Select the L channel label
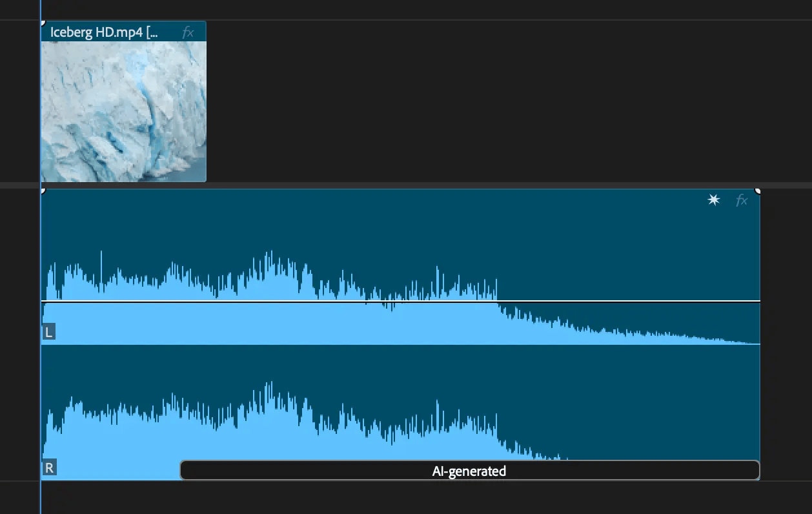Screen dimensions: 812x514 [48, 333]
